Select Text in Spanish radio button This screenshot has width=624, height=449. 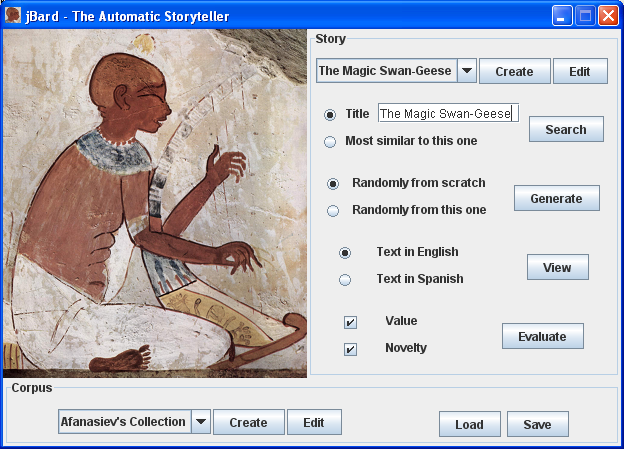pos(345,280)
